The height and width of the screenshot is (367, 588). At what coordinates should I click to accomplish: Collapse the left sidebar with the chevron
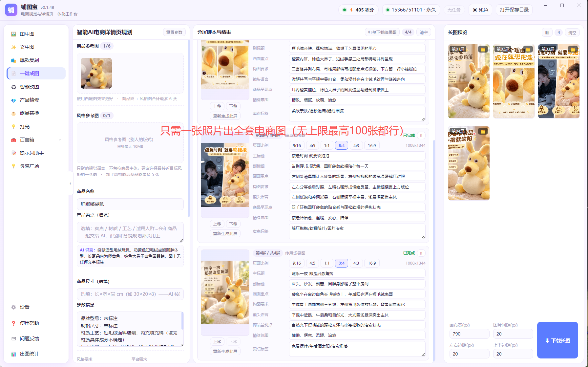click(70, 183)
